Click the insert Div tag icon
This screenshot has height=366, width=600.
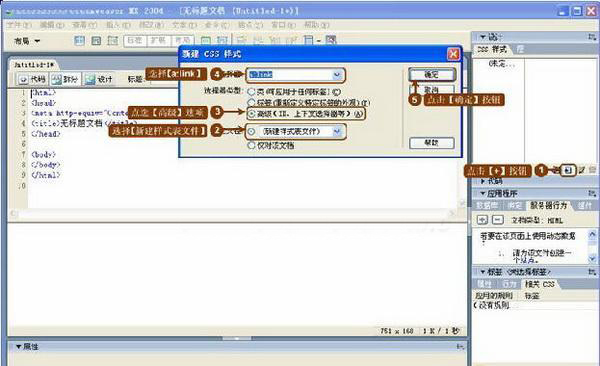pos(96,40)
